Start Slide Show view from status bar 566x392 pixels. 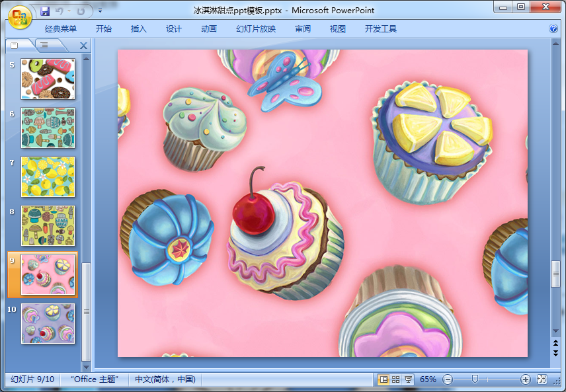408,379
